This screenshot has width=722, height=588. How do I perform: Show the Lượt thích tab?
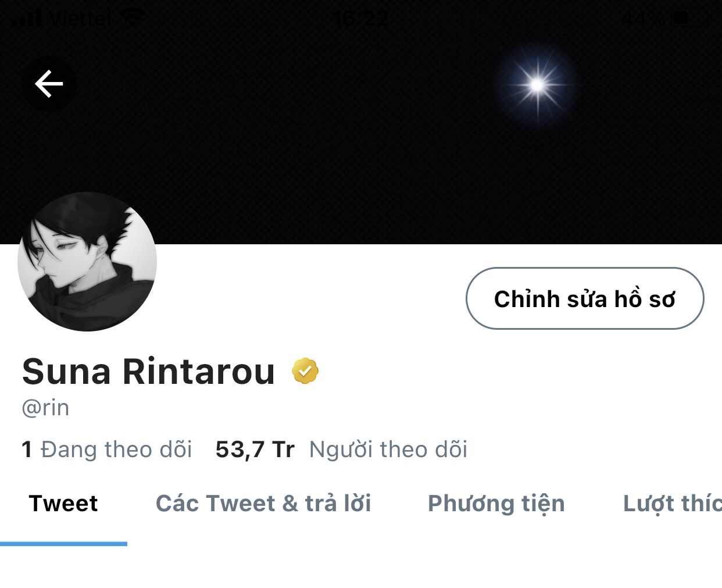pyautogui.click(x=673, y=504)
